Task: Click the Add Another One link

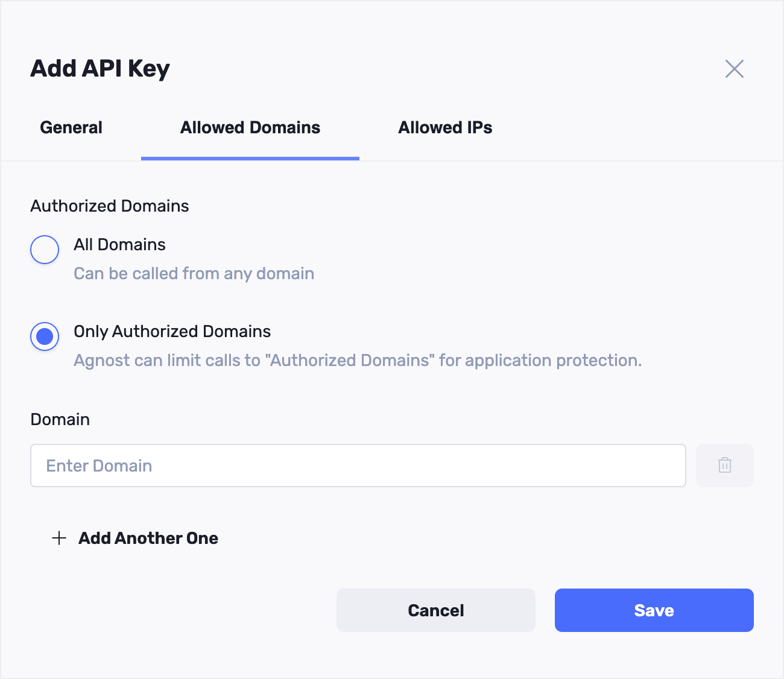Action: [x=148, y=538]
